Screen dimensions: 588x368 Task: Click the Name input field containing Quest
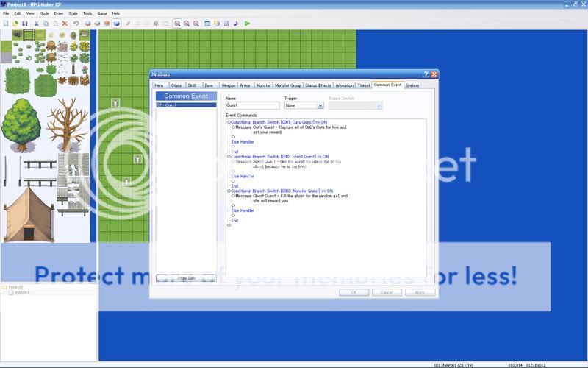252,105
